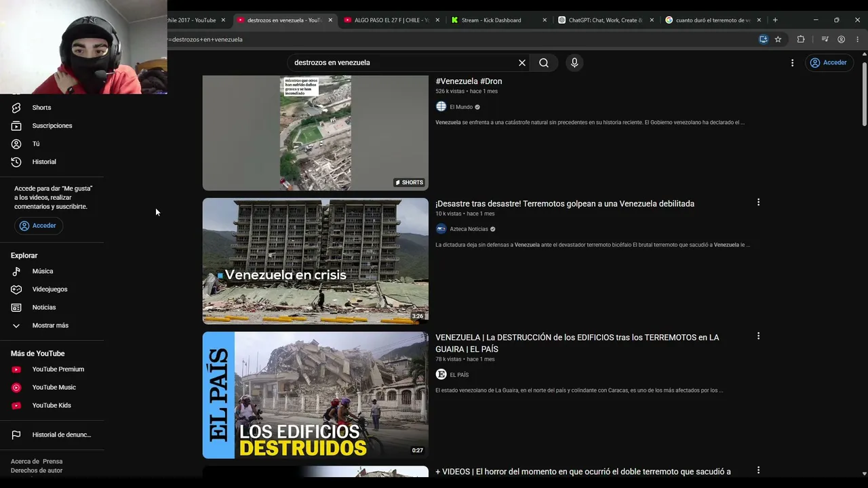Click the Acceder button in the top right
868x488 pixels.
(831, 62)
